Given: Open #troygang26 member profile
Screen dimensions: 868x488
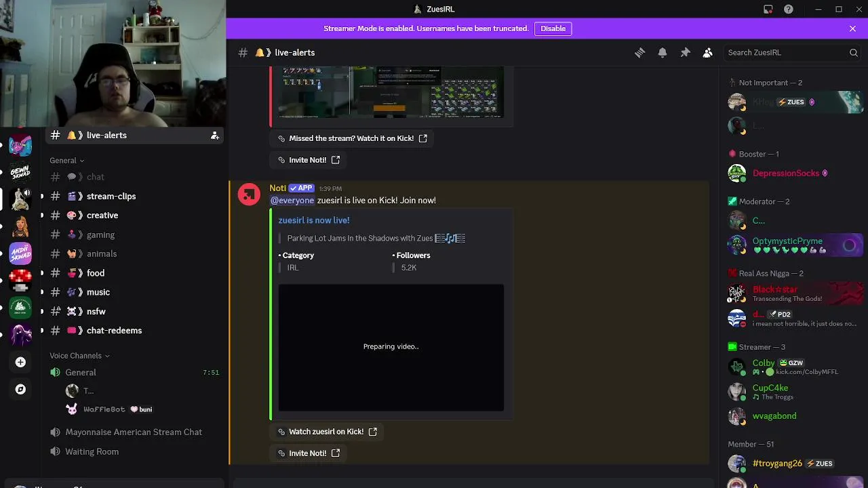Looking at the screenshot, I should click(794, 464).
